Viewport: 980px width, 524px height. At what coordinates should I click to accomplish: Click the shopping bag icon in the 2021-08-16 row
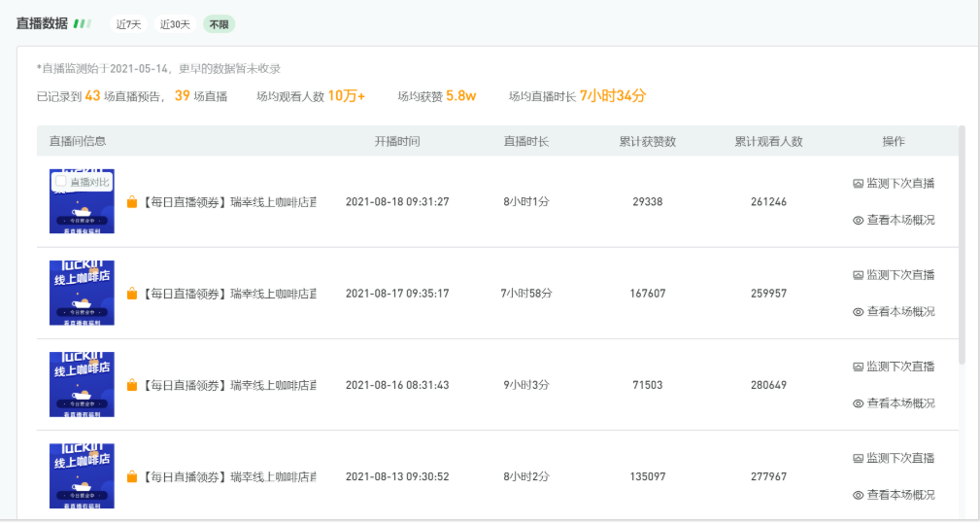tap(132, 385)
